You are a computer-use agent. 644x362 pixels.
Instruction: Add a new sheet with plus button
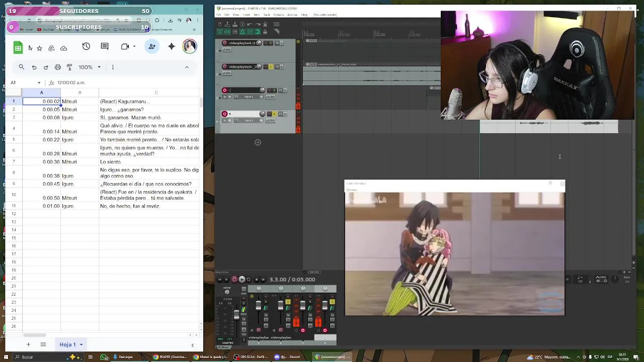[28, 344]
